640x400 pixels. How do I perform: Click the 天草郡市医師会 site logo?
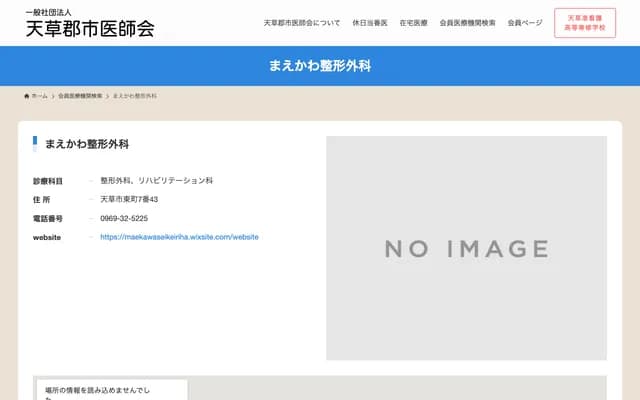pos(90,24)
